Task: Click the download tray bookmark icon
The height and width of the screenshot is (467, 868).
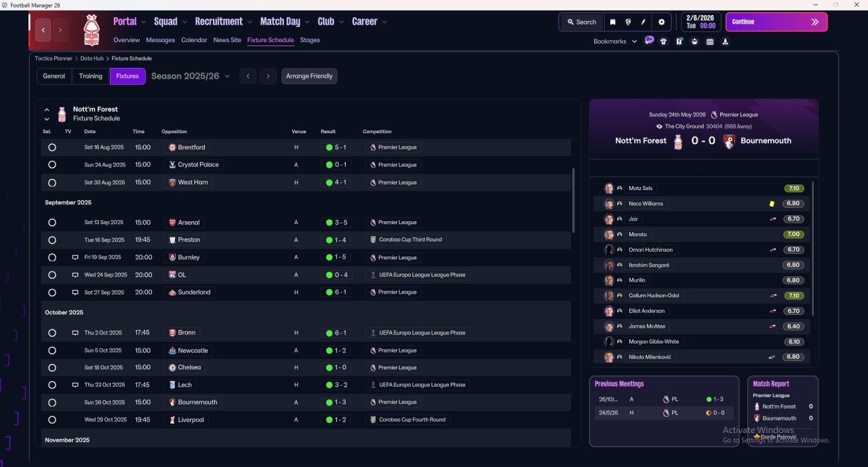Action: click(x=726, y=41)
